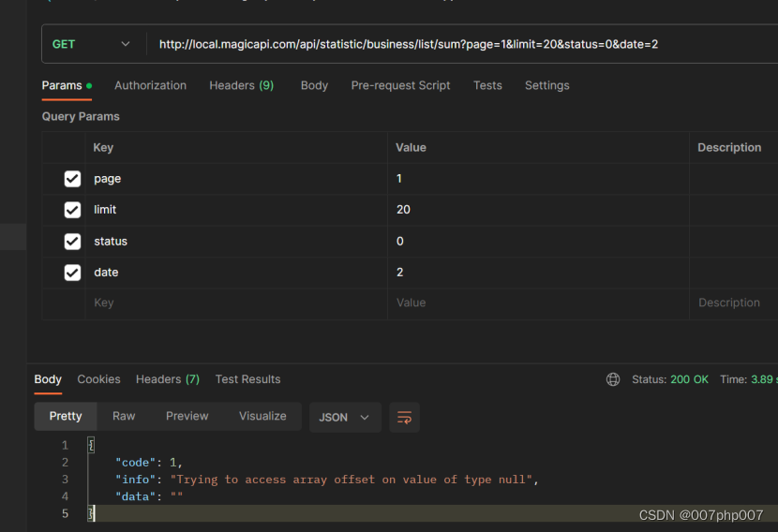Image resolution: width=778 pixels, height=532 pixels.
Task: Click the "code" line in response
Action: (149, 463)
